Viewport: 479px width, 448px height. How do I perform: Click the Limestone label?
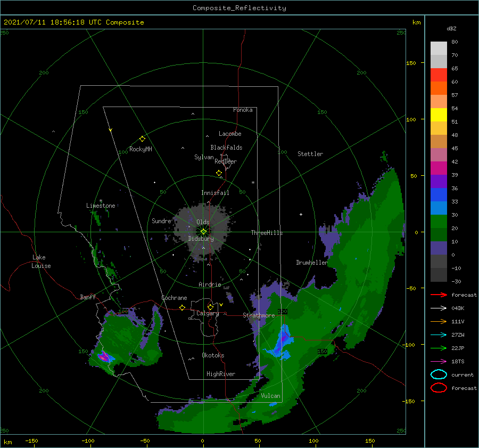[101, 206]
